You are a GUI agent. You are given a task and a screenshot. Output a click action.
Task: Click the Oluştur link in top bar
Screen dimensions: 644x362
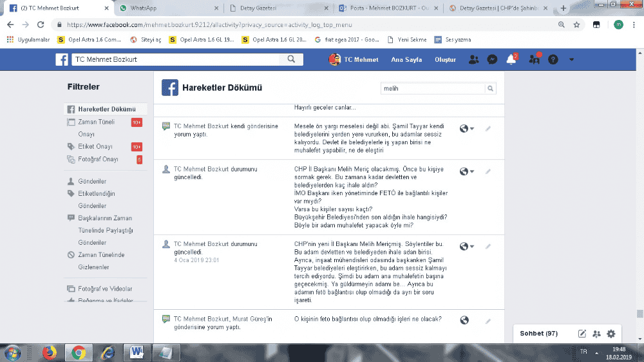point(445,59)
